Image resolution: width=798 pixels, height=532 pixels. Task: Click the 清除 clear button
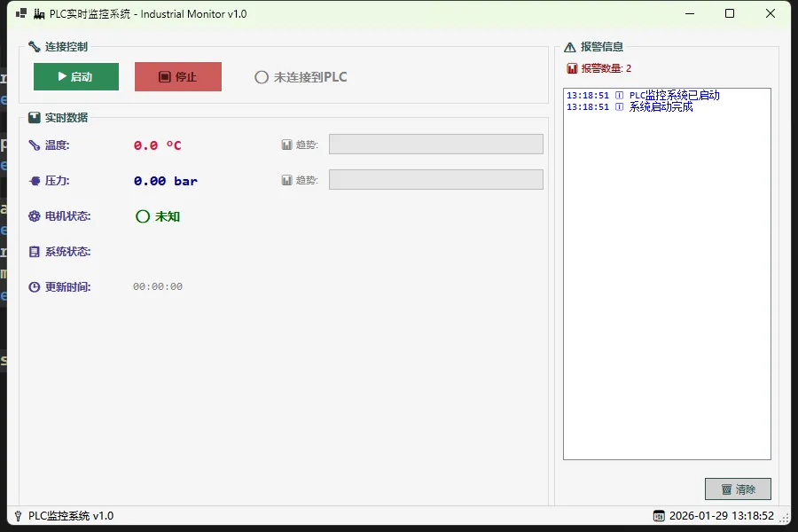pos(738,489)
